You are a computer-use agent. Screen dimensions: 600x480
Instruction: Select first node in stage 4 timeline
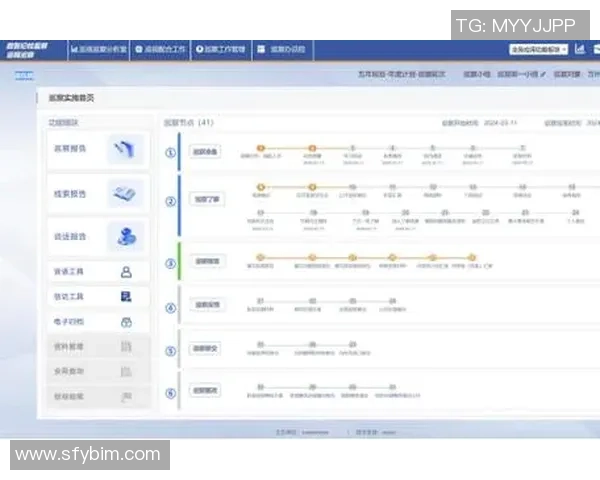[x=261, y=301]
